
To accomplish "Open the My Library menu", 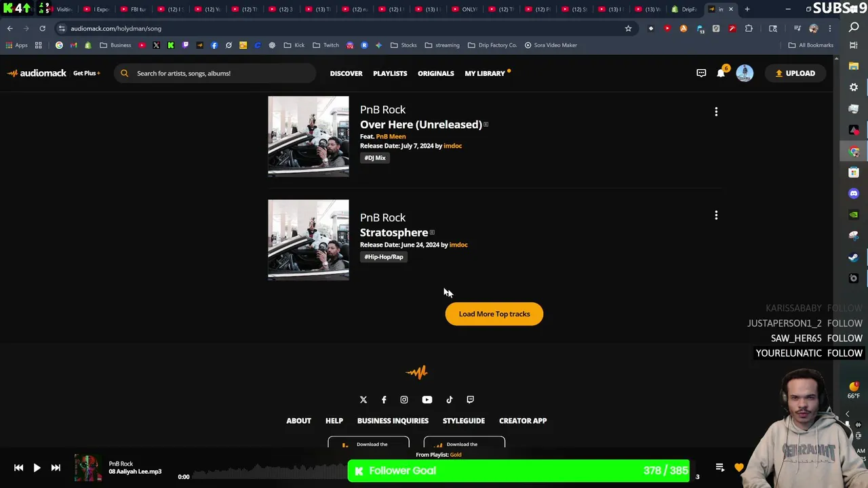I will (486, 73).
